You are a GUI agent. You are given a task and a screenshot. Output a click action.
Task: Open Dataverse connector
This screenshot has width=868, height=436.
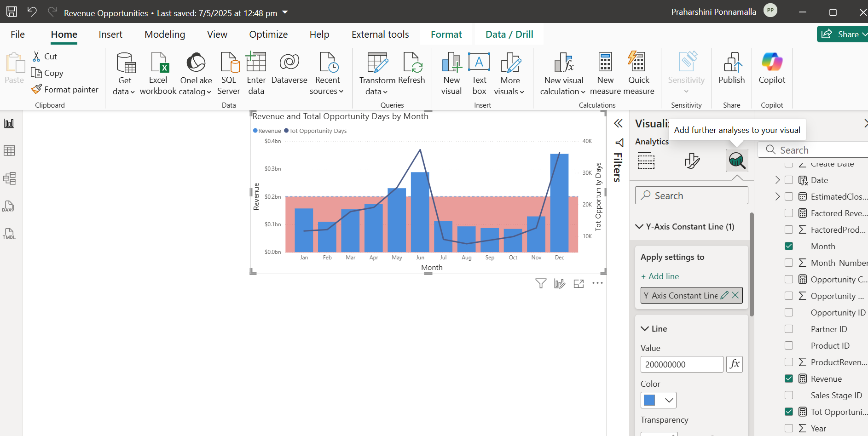(289, 68)
